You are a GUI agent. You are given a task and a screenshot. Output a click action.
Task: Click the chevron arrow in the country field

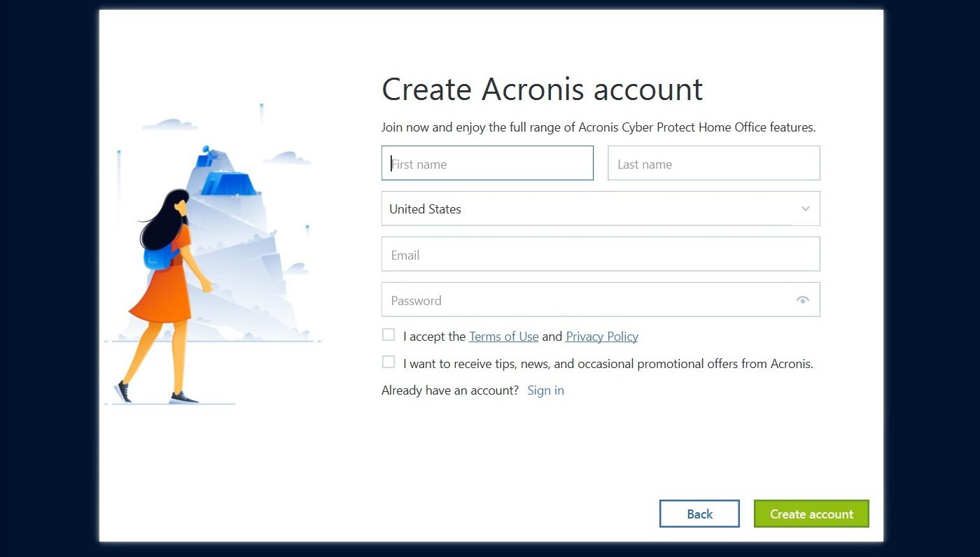click(x=805, y=209)
